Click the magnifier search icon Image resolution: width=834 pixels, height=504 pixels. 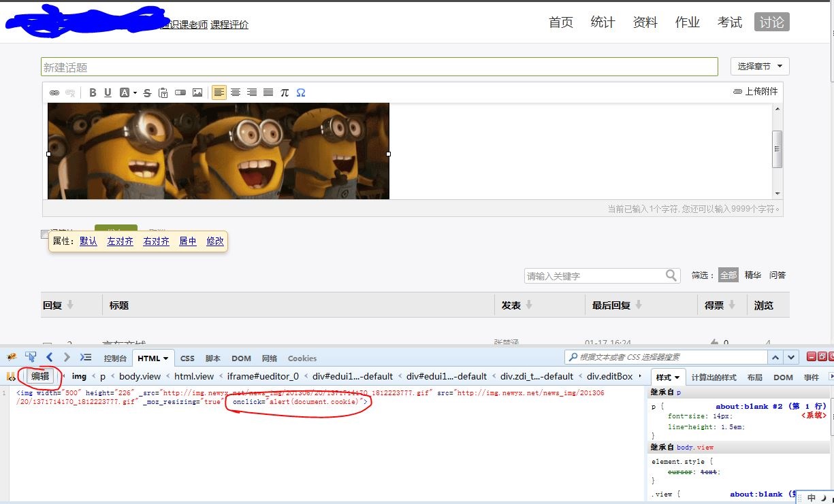pos(672,275)
